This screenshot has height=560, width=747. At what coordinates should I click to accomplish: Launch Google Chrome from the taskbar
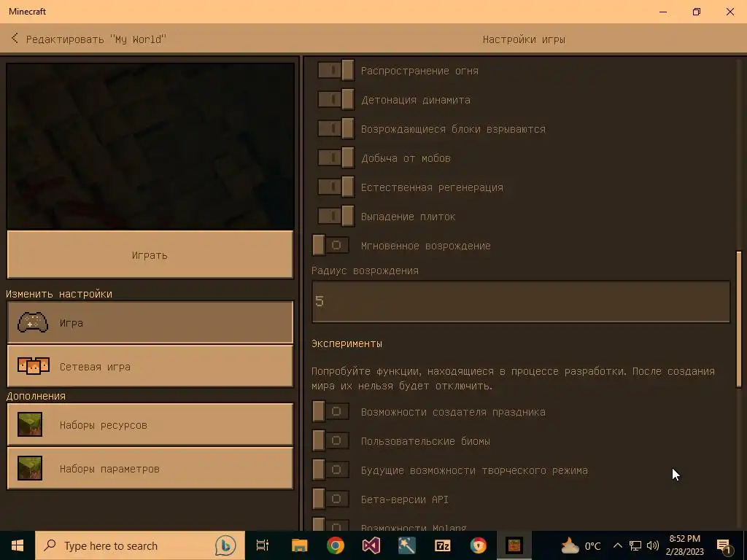336,545
